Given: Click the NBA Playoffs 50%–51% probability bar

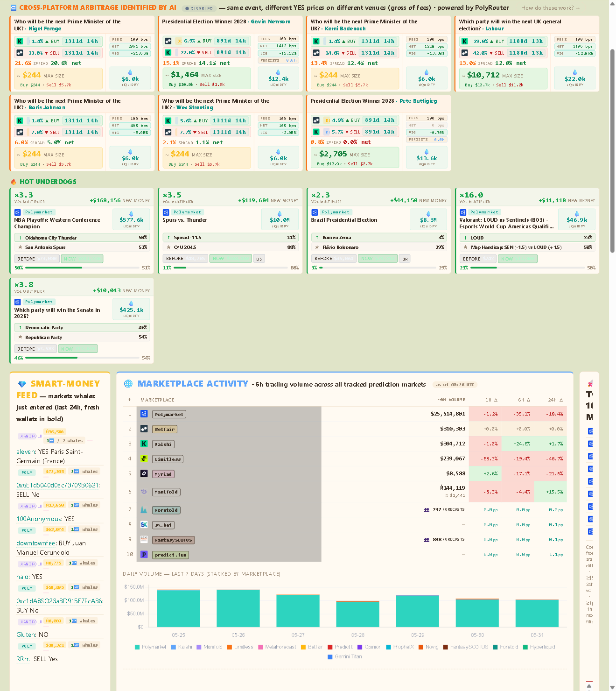Looking at the screenshot, I should click(x=82, y=268).
